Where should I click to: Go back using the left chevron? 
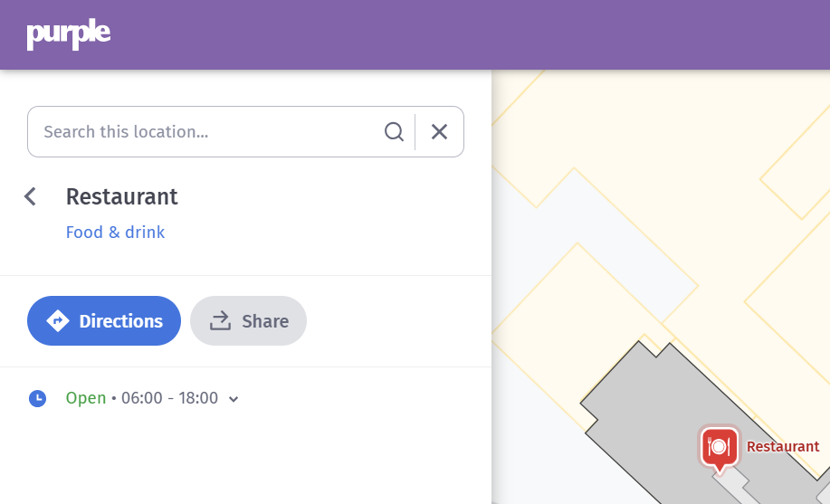(x=31, y=196)
